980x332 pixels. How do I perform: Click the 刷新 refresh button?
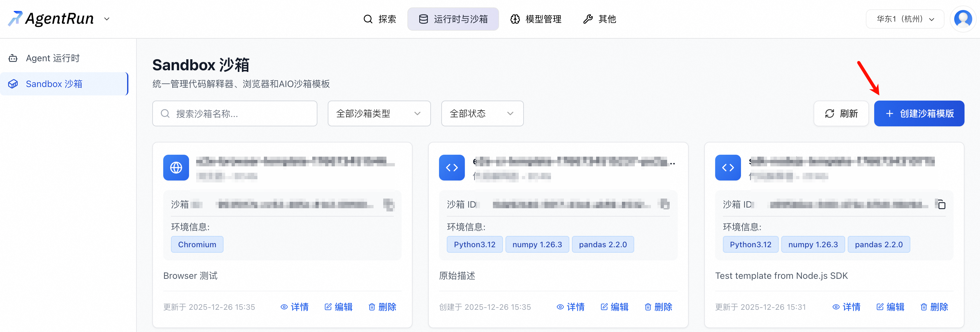(x=841, y=113)
